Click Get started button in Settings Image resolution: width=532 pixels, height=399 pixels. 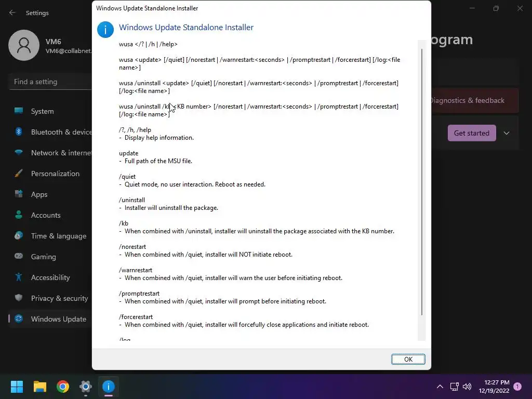tap(472, 133)
